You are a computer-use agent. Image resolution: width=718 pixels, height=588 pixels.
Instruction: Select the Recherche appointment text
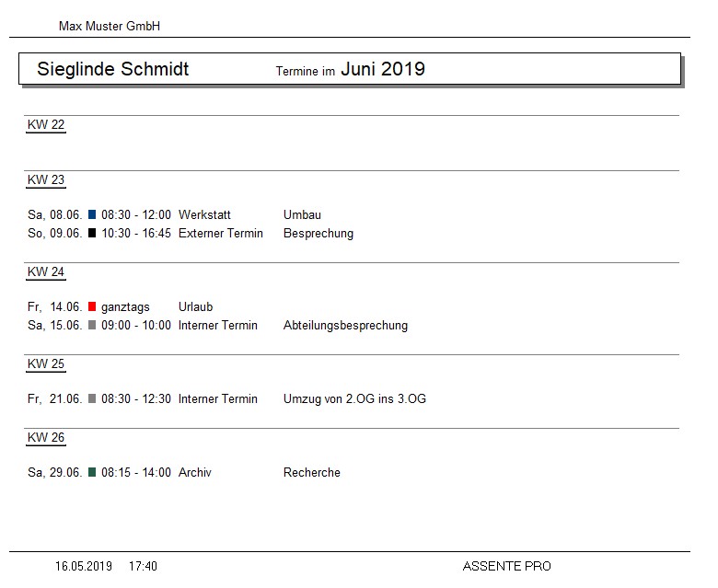click(311, 473)
